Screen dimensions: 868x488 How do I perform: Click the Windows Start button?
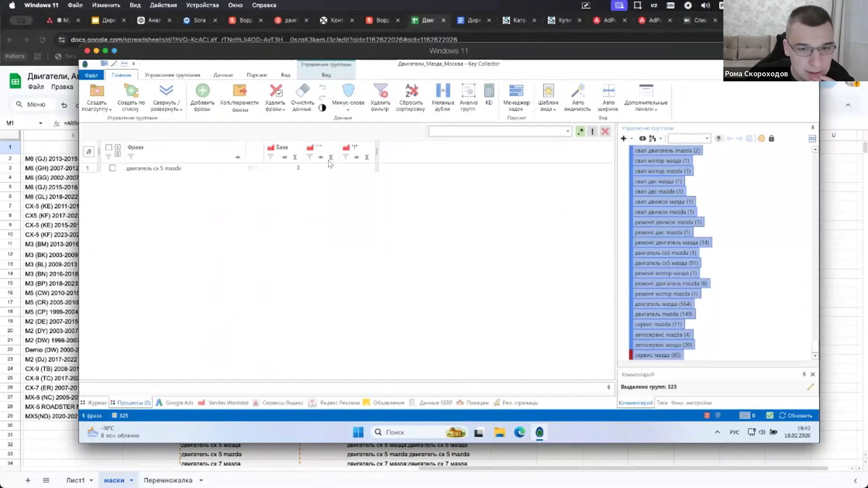(358, 432)
